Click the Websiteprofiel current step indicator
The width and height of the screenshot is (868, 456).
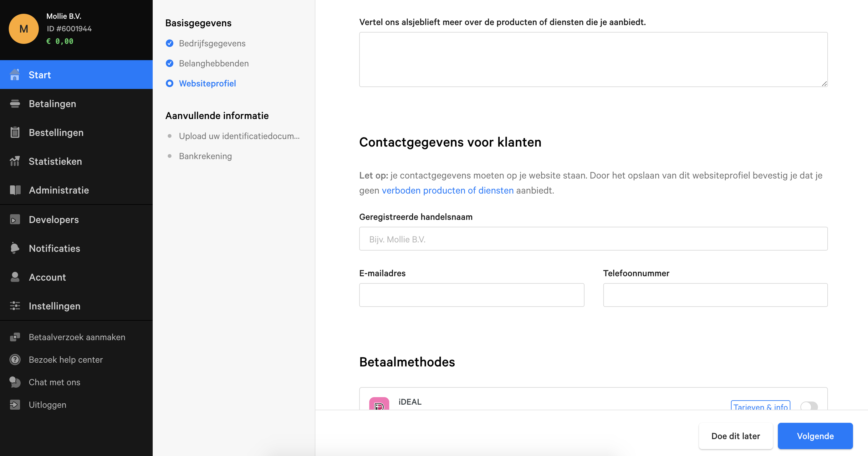(170, 83)
